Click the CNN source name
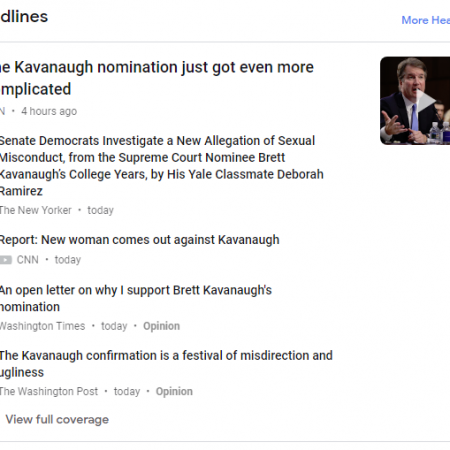The width and height of the screenshot is (450, 450). [28, 260]
